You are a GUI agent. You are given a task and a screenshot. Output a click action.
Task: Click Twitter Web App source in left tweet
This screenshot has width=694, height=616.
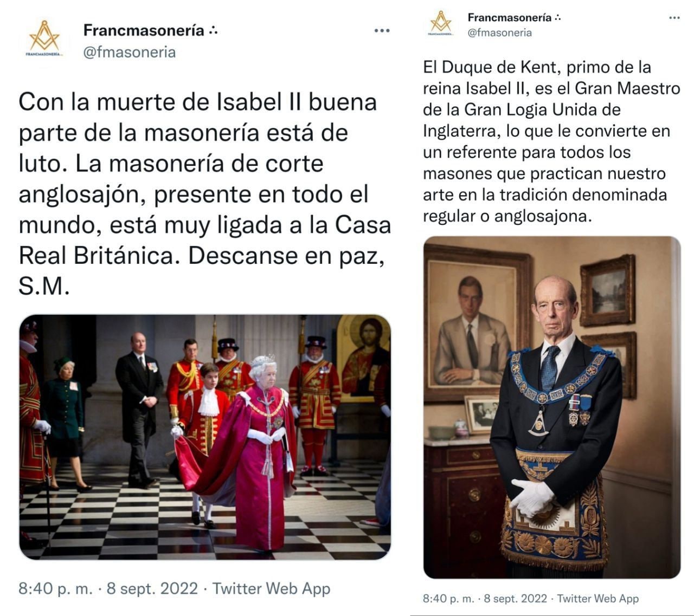point(271,588)
